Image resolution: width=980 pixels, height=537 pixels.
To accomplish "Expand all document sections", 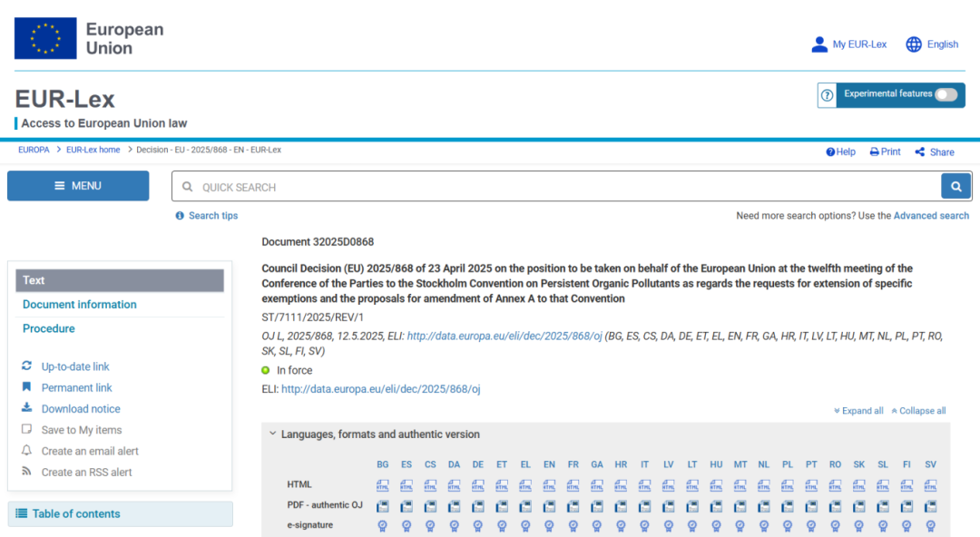I will [x=858, y=411].
